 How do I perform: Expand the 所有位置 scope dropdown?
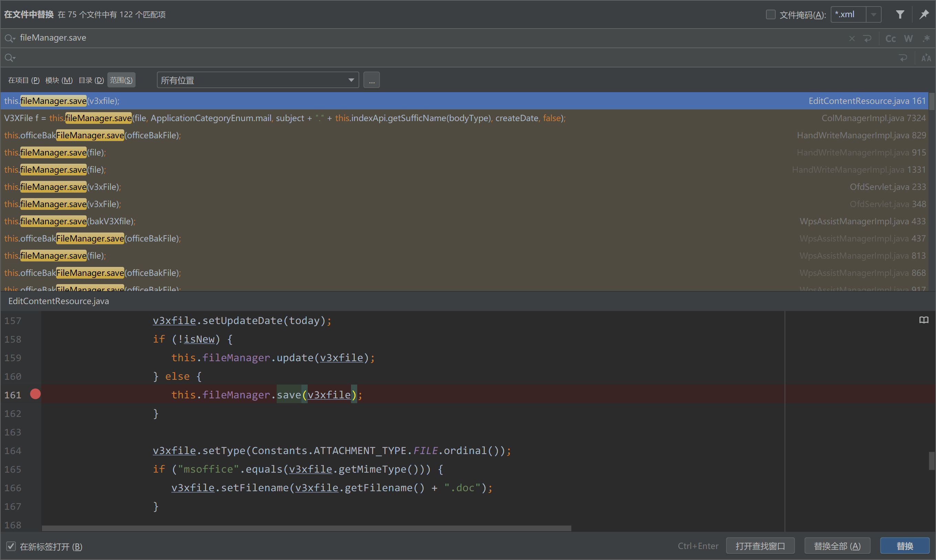pos(351,80)
